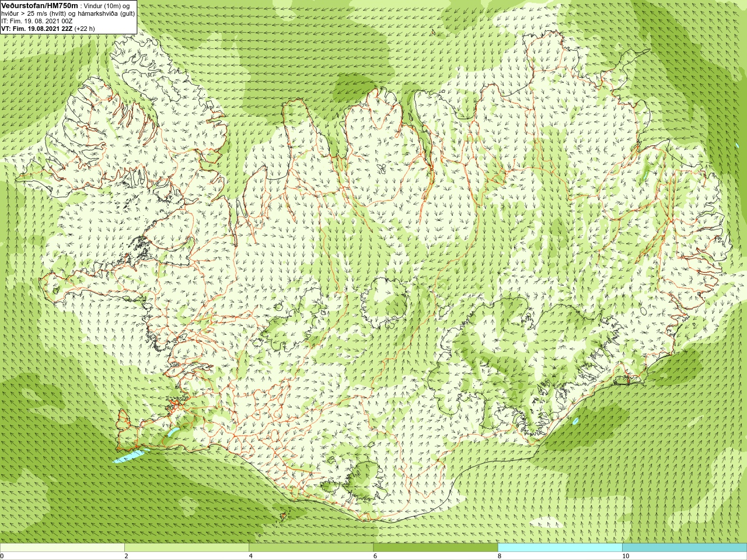This screenshot has height=560, width=747.
Task: Click the legend label "6"
Action: [375, 556]
